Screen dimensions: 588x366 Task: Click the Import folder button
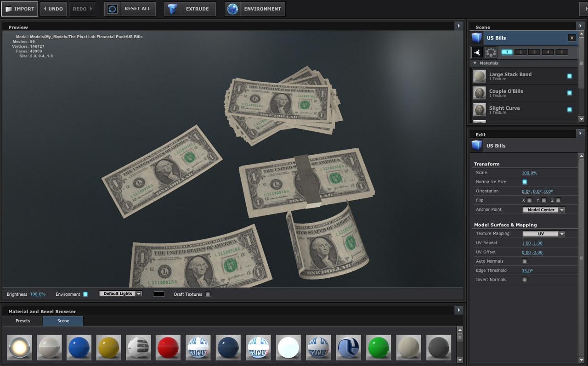(19, 9)
